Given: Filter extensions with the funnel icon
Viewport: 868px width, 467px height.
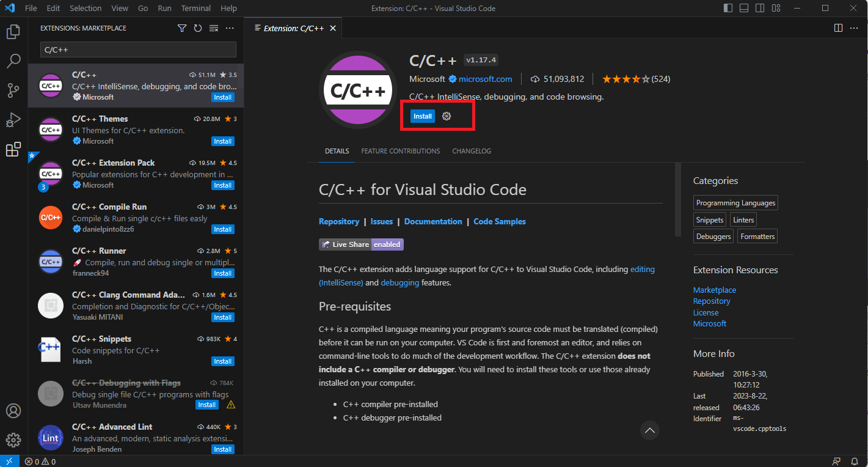Looking at the screenshot, I should [x=182, y=28].
